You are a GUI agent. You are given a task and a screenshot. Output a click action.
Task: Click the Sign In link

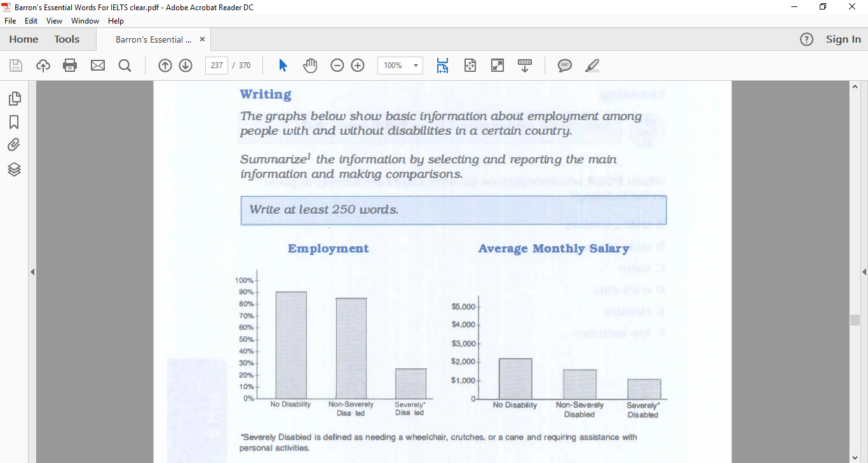click(843, 39)
